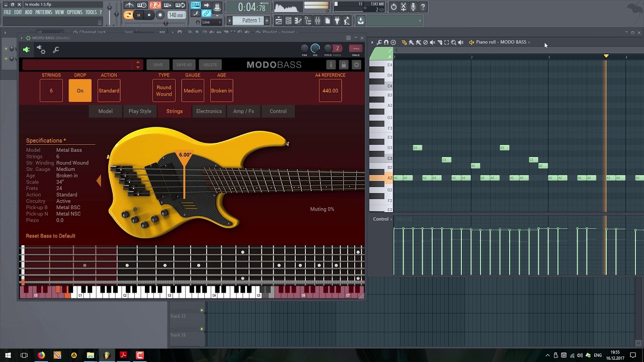
Task: Switch to the Amp / Fx tab
Action: pos(244,111)
